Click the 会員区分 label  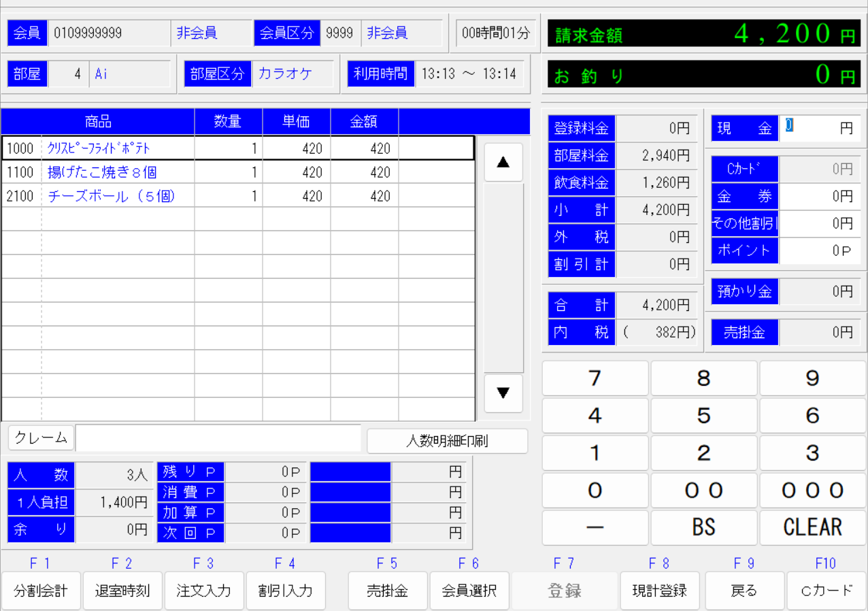click(x=287, y=33)
